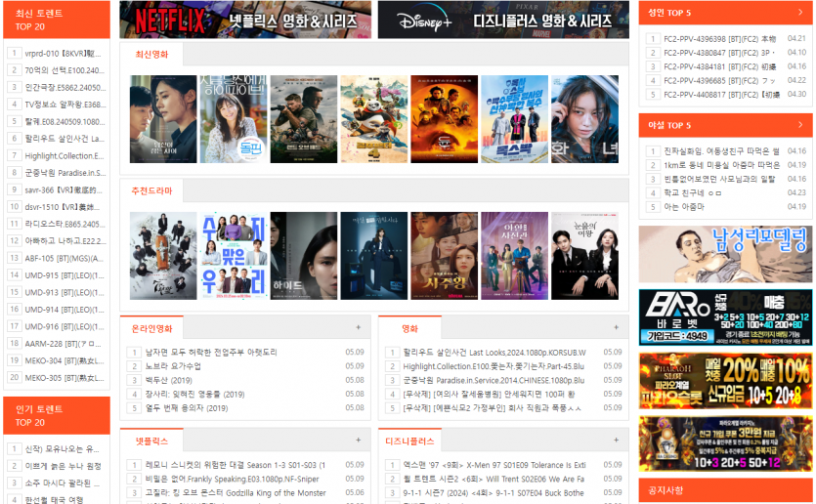Open the 하이드 drama poster
The image size is (816, 504).
pos(303,256)
